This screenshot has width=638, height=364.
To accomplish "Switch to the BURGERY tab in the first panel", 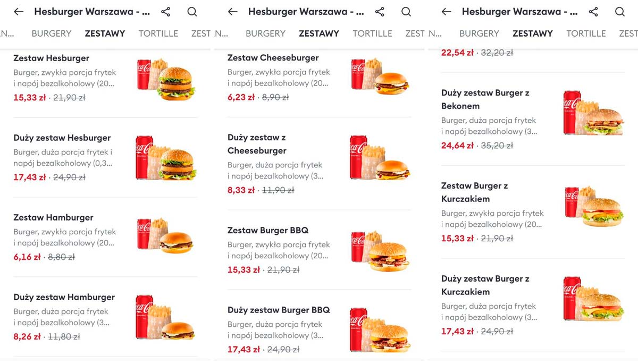I will tap(52, 33).
